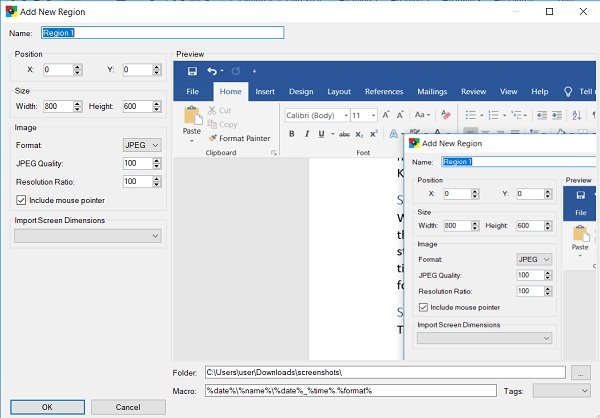Image resolution: width=600 pixels, height=418 pixels.
Task: Click the Tell me lightbulb icon
Action: tap(569, 91)
